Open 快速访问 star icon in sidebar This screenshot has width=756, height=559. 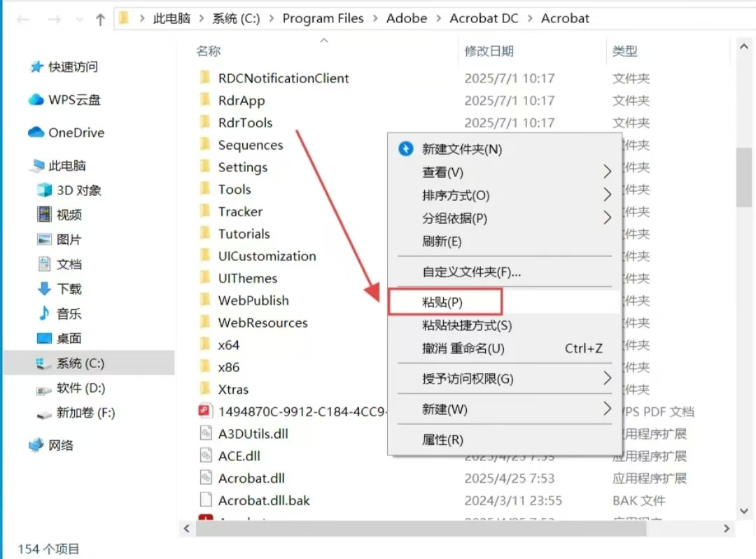[36, 66]
